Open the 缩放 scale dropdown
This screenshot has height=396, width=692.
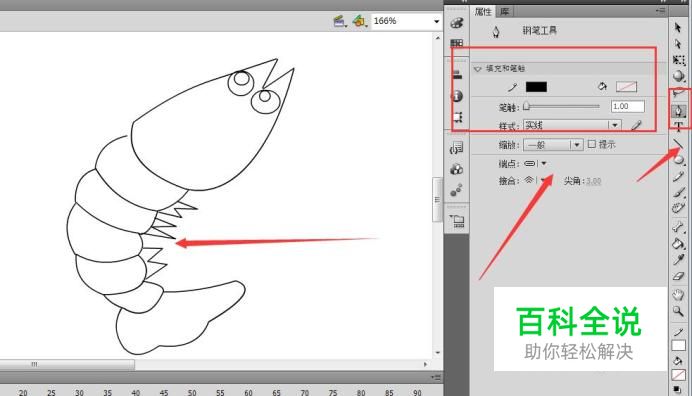click(x=553, y=144)
